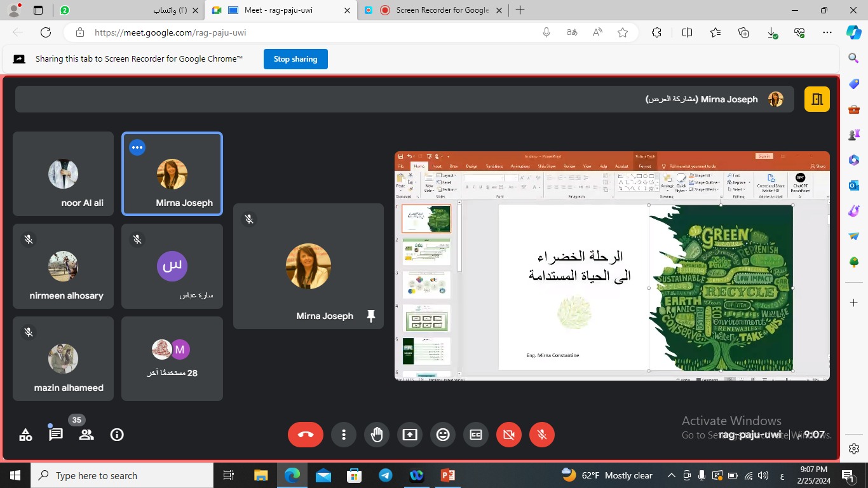Open the emoji reactions button

(443, 435)
